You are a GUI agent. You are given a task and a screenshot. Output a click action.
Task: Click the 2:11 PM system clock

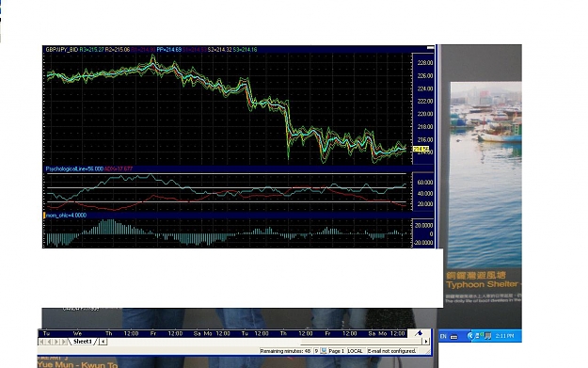click(x=505, y=336)
